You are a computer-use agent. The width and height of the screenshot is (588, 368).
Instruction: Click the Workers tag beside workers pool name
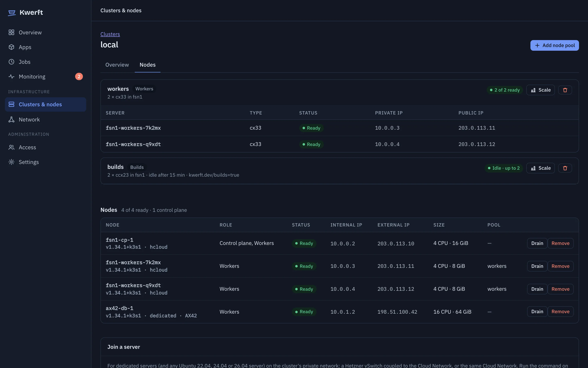144,89
